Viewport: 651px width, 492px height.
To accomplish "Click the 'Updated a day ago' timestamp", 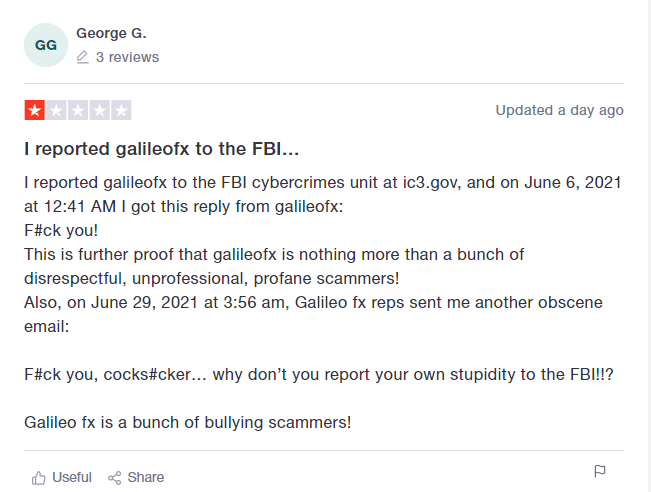I will 559,110.
